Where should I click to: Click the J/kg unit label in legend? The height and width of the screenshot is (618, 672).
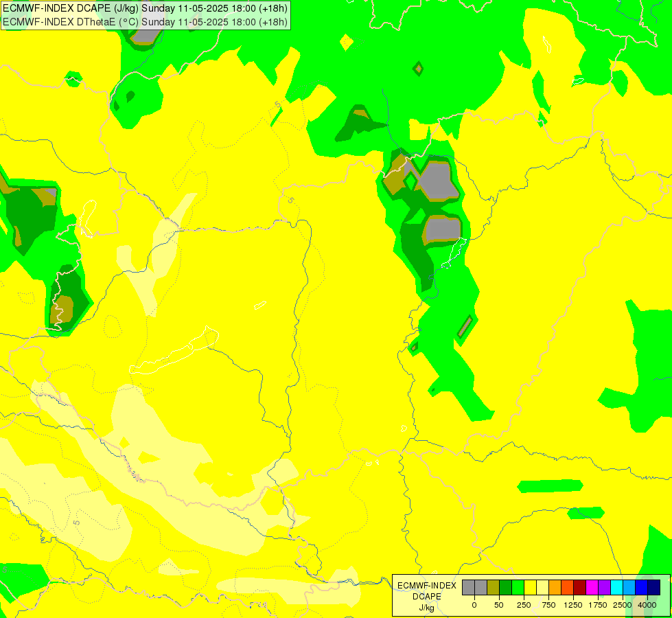pyautogui.click(x=427, y=608)
